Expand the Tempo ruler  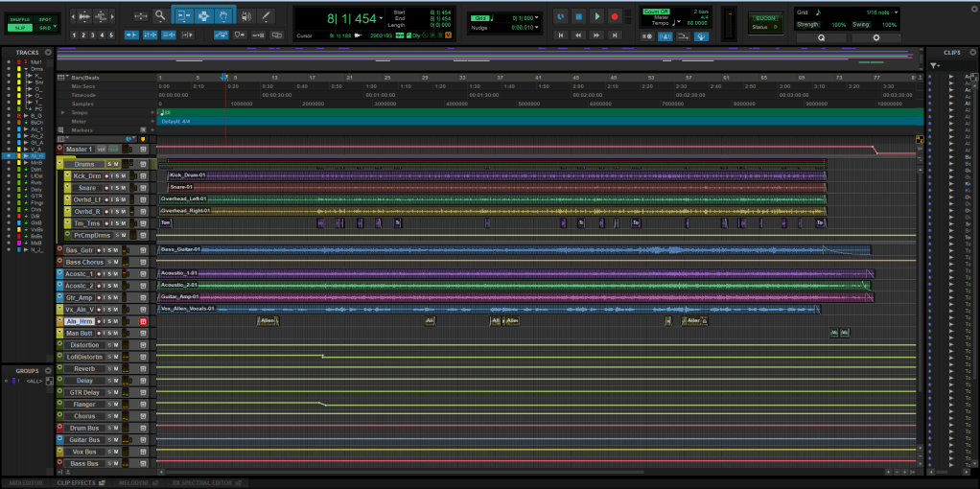[63, 112]
